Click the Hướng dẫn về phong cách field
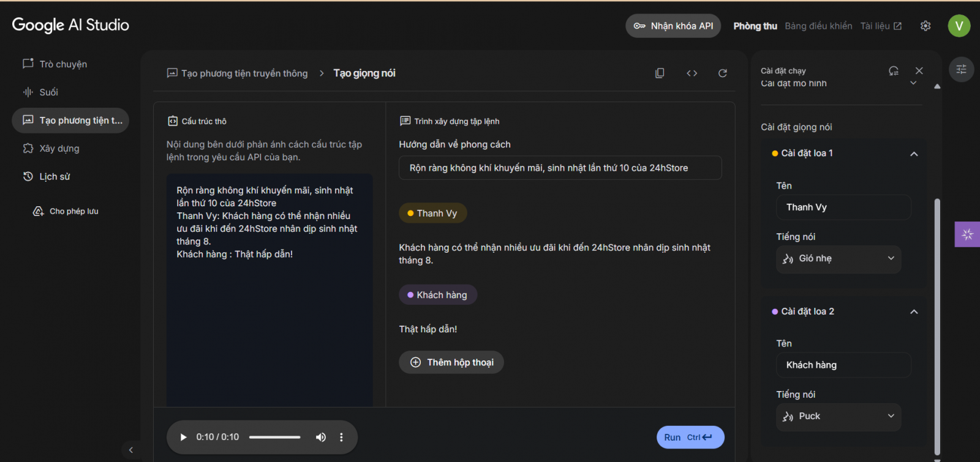 (x=560, y=168)
